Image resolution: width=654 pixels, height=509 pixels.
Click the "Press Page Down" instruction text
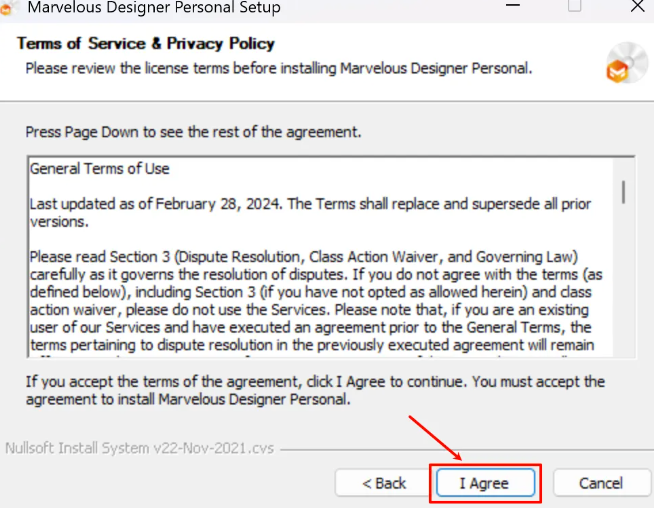[193, 132]
